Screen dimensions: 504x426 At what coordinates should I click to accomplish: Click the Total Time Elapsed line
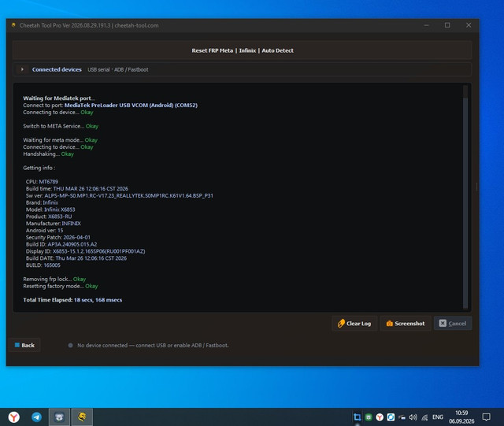pos(72,300)
